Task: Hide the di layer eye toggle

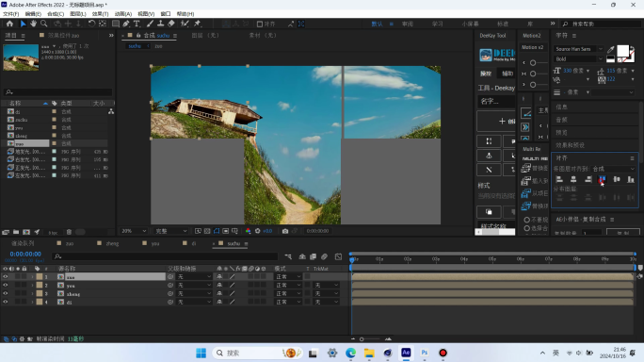Action: coord(6,302)
